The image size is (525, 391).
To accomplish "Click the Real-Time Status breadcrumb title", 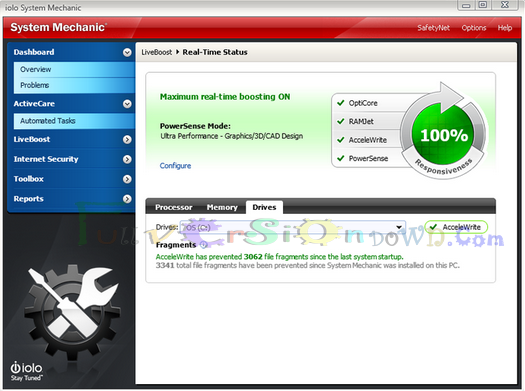I will 215,52.
